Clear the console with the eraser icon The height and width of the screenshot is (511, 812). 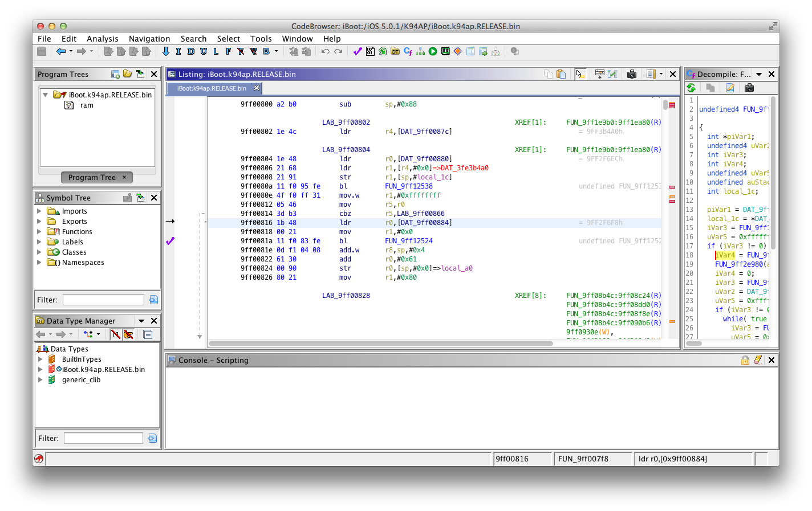758,360
